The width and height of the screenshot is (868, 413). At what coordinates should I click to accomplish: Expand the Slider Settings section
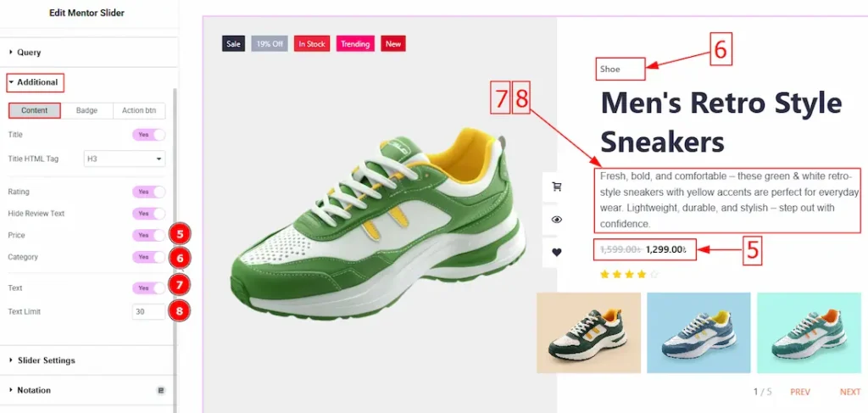(88, 360)
